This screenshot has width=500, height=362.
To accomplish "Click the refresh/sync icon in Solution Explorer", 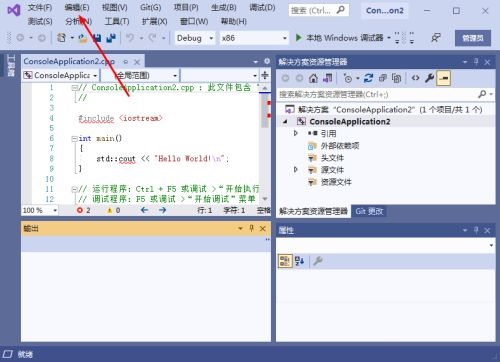I will pos(368,78).
